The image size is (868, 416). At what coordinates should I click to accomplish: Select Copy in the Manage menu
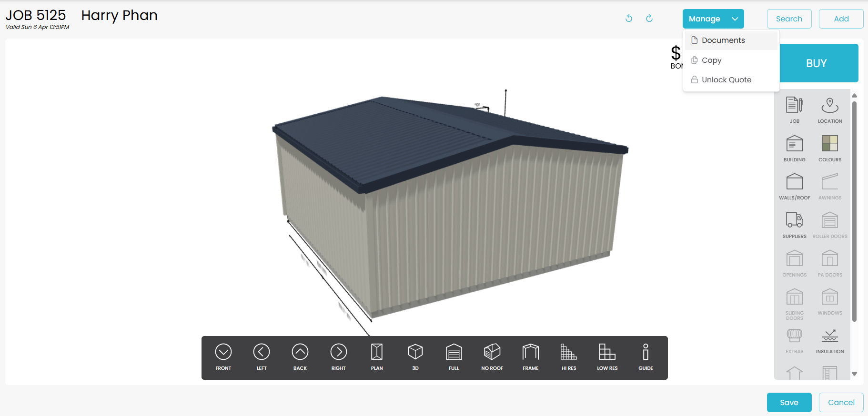(x=711, y=60)
